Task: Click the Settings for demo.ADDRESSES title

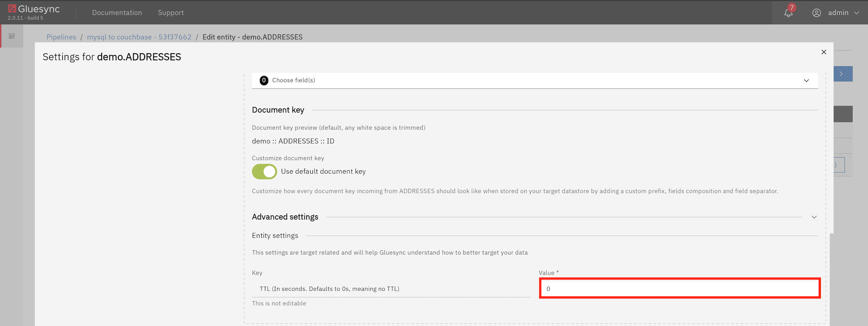Action: pyautogui.click(x=112, y=57)
